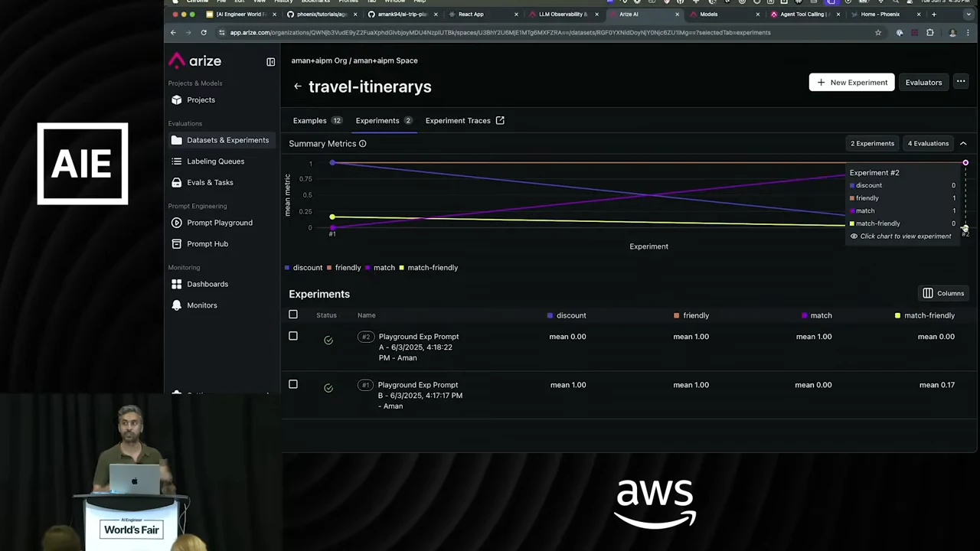
Task: Switch to Agent Tool Calling browser tab
Action: pyautogui.click(x=805, y=14)
